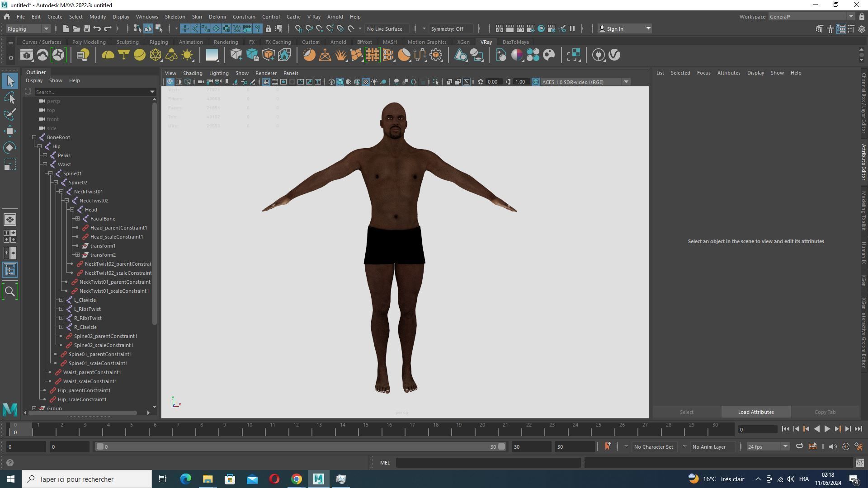Click the search magnifier icon in left sidebar
868x488 pixels.
click(10, 291)
